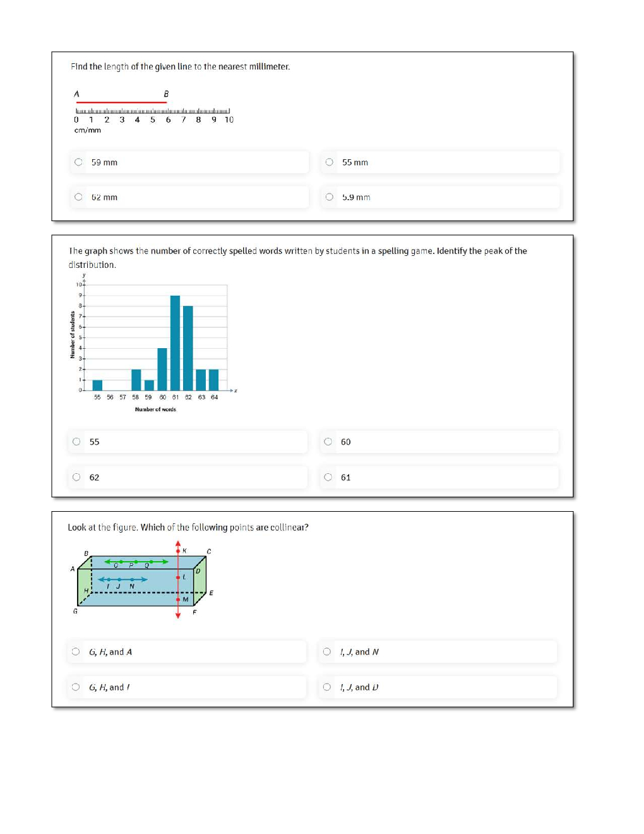Click the red vertical line at point L

click(x=178, y=577)
